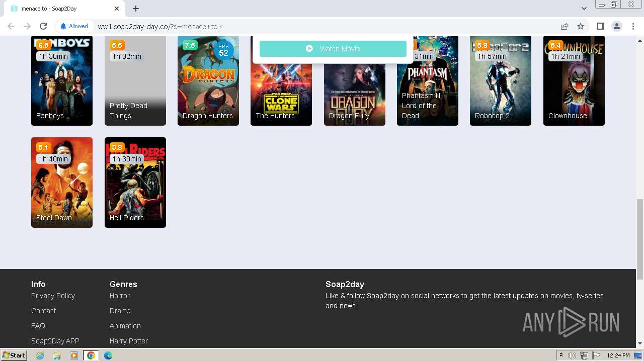Click the scrollbar up arrow
Screen dimensions: 644x362
pyautogui.click(x=640, y=40)
